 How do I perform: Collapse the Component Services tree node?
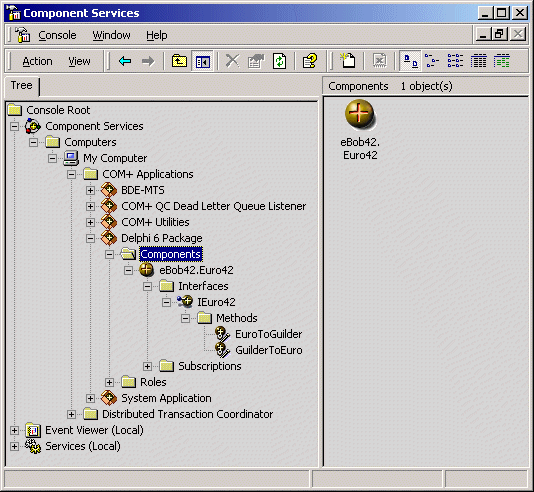(x=14, y=126)
